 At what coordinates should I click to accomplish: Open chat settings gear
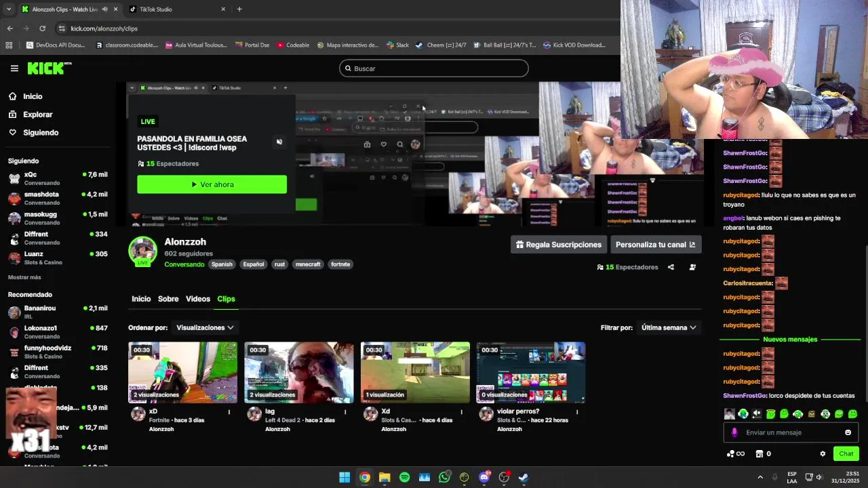[x=823, y=454]
